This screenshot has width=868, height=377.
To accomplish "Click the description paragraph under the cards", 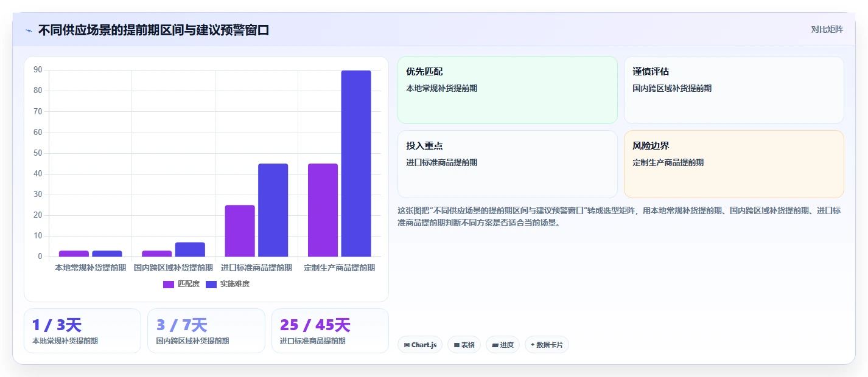I will [620, 216].
